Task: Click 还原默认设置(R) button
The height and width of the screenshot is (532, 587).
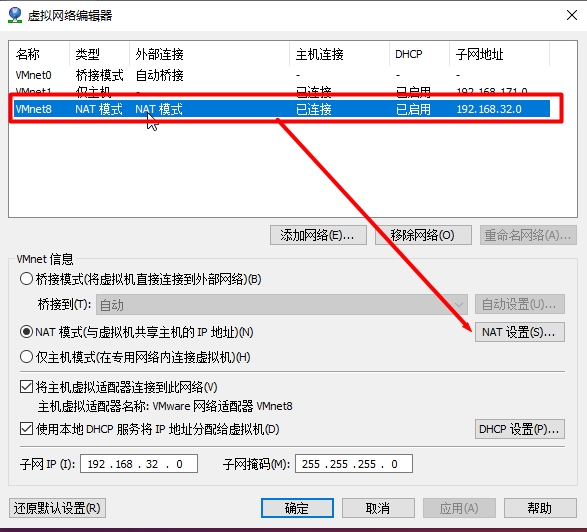Action: pyautogui.click(x=57, y=508)
